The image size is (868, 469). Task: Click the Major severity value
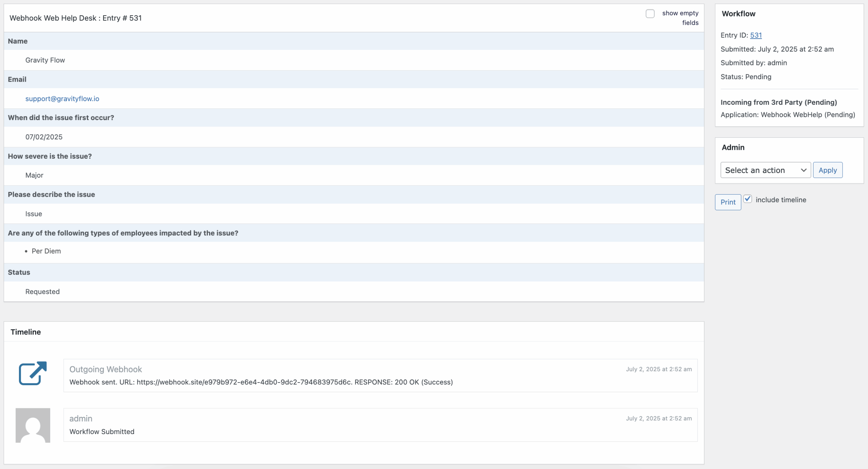(34, 175)
